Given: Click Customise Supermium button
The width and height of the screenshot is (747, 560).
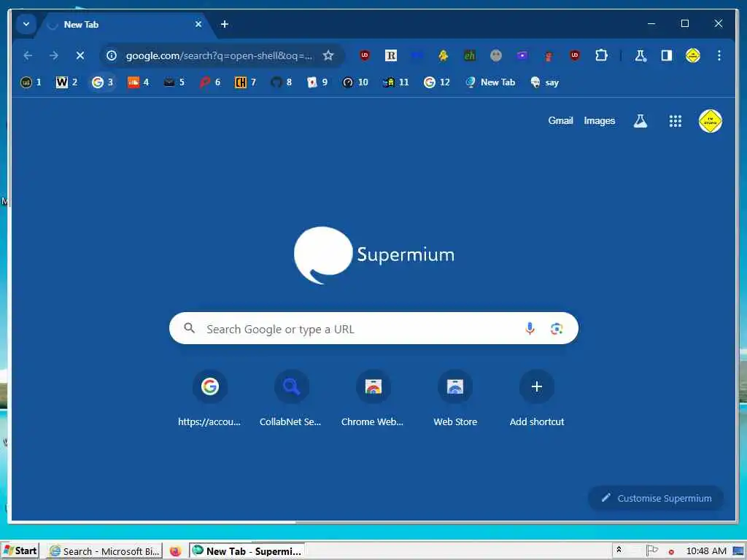Looking at the screenshot, I should pyautogui.click(x=656, y=498).
